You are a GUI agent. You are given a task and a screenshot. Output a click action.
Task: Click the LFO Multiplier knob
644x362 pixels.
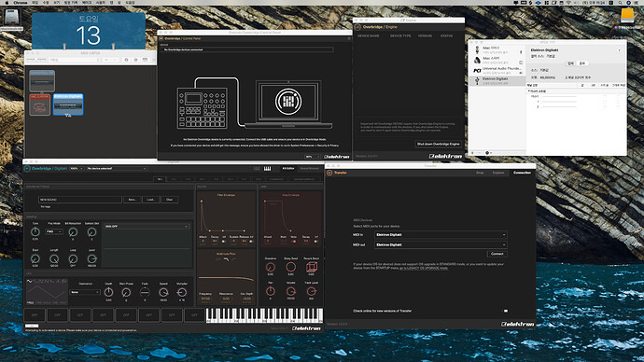pos(182,292)
